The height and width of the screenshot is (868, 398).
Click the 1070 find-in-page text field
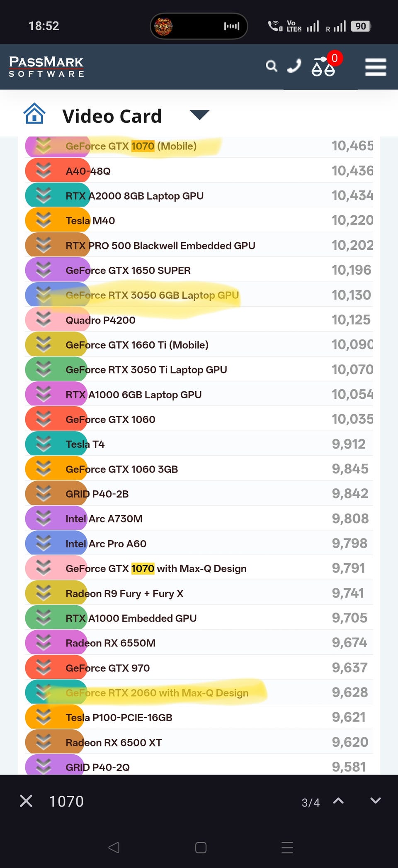pyautogui.click(x=166, y=801)
